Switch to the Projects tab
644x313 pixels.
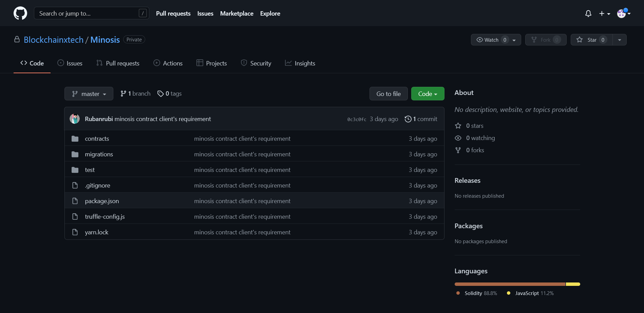tap(212, 63)
